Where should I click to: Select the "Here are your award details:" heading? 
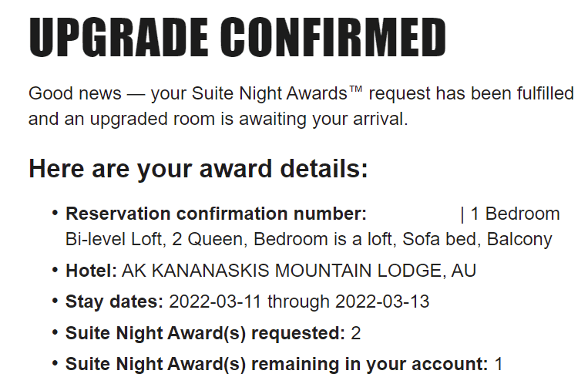click(198, 169)
